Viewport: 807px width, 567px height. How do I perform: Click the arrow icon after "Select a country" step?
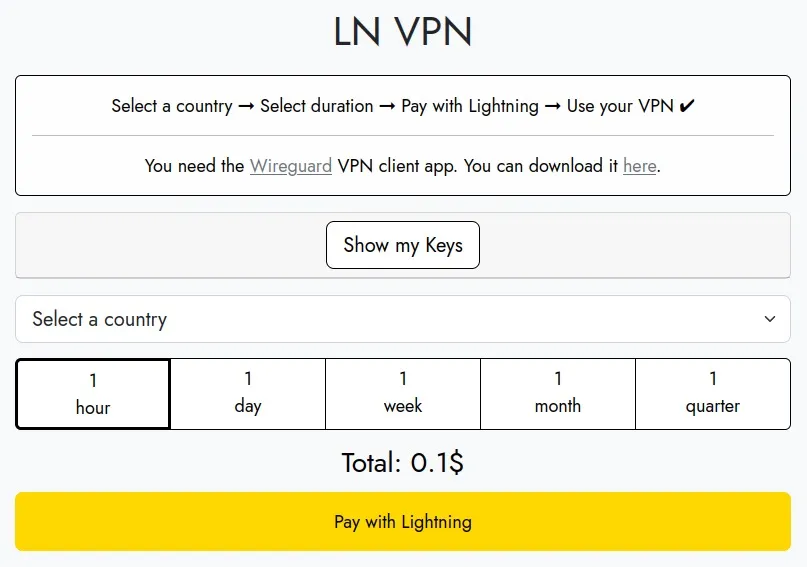coord(246,106)
